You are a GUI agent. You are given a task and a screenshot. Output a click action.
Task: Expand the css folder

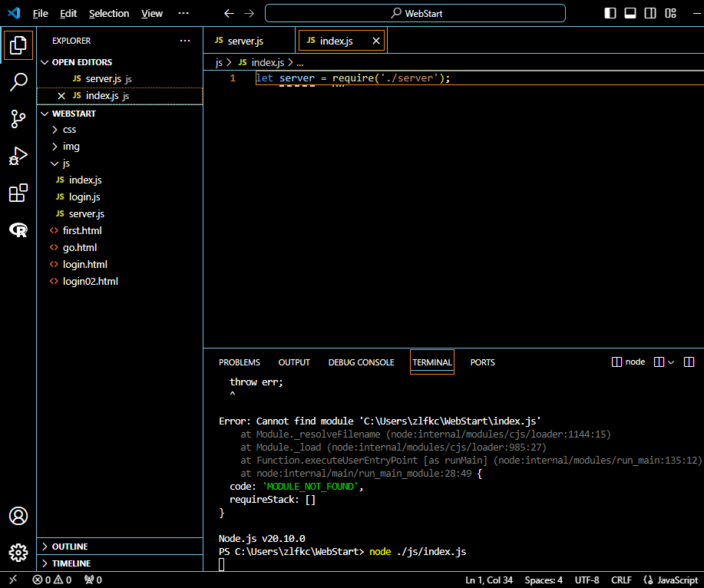(x=55, y=130)
